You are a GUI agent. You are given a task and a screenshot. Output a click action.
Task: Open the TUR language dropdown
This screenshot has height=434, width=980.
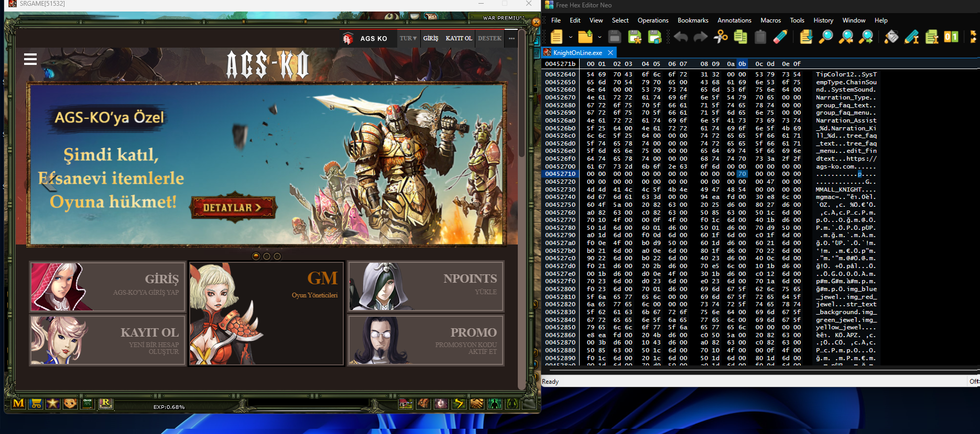point(408,38)
